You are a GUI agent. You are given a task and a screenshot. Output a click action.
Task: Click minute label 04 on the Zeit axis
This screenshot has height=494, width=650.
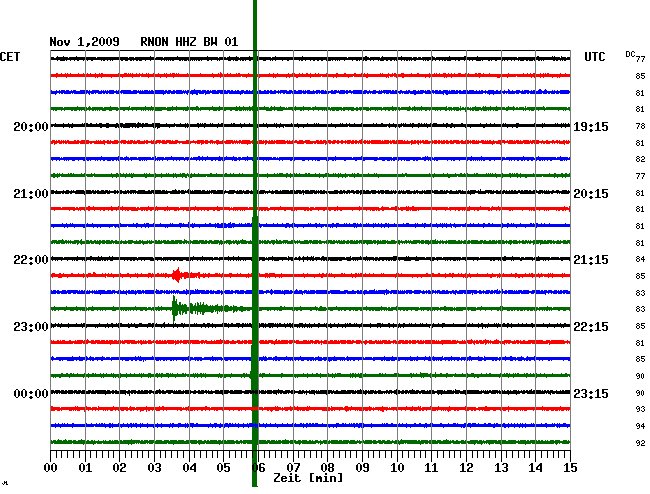pyautogui.click(x=189, y=468)
